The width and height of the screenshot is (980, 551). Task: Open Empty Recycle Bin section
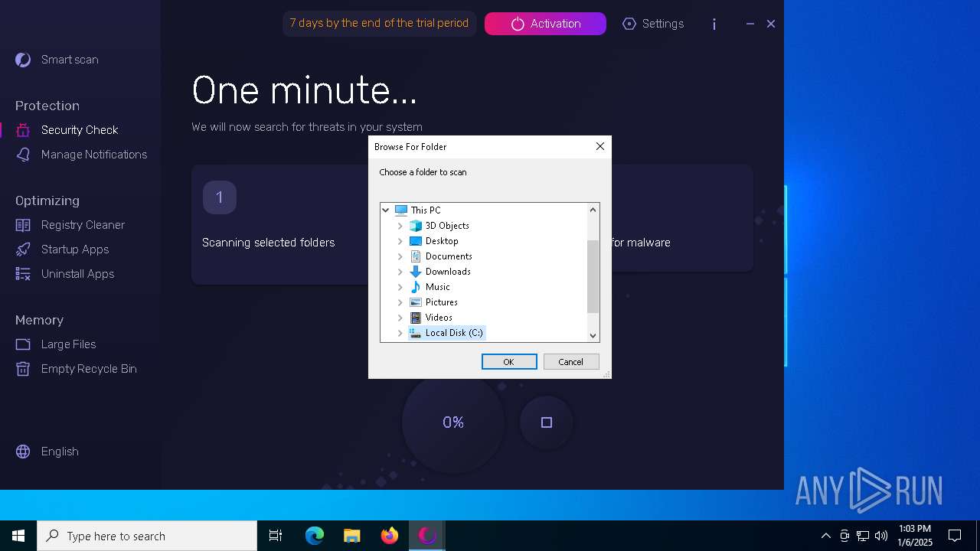(x=89, y=369)
